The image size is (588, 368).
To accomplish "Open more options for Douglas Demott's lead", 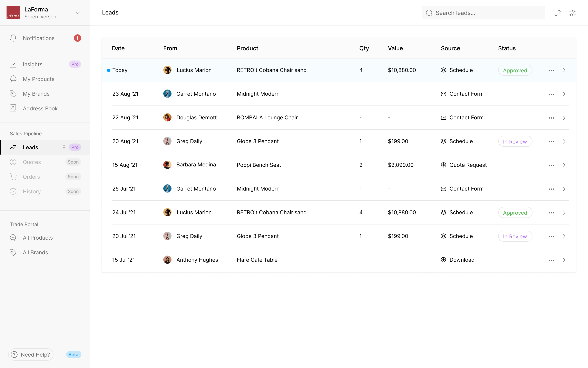I will tap(551, 118).
